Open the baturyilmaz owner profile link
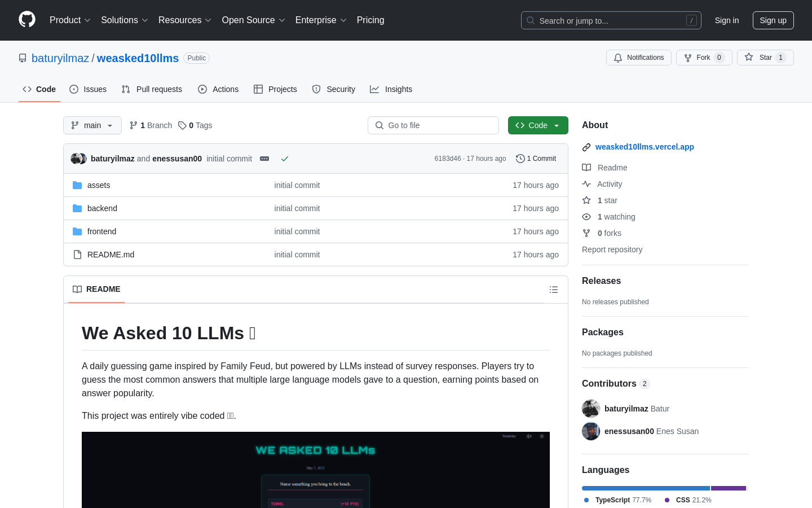Screen dimensions: 812x508 60,58
